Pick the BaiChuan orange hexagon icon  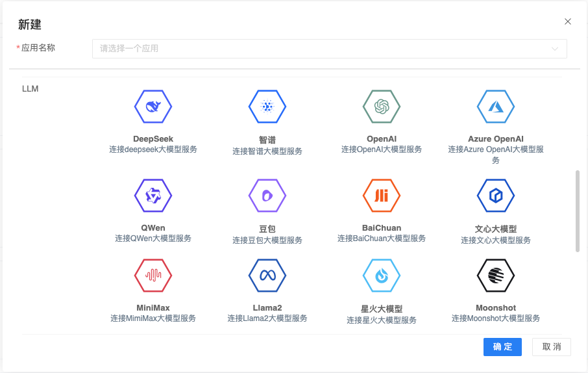tap(382, 196)
